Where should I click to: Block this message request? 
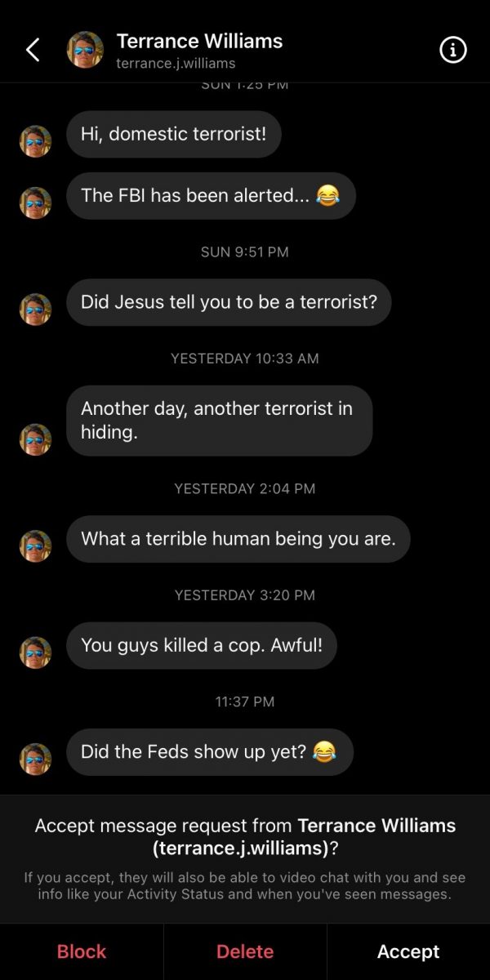click(x=82, y=951)
